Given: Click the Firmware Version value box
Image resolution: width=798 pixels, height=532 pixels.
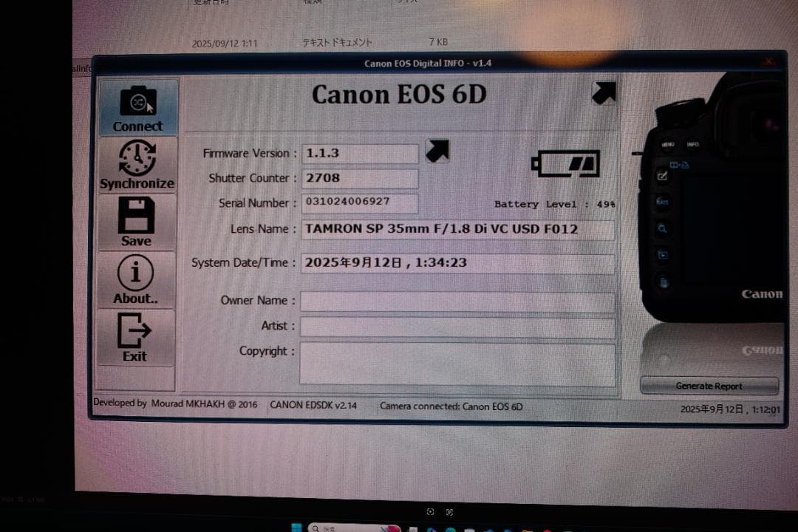Looking at the screenshot, I should point(360,154).
